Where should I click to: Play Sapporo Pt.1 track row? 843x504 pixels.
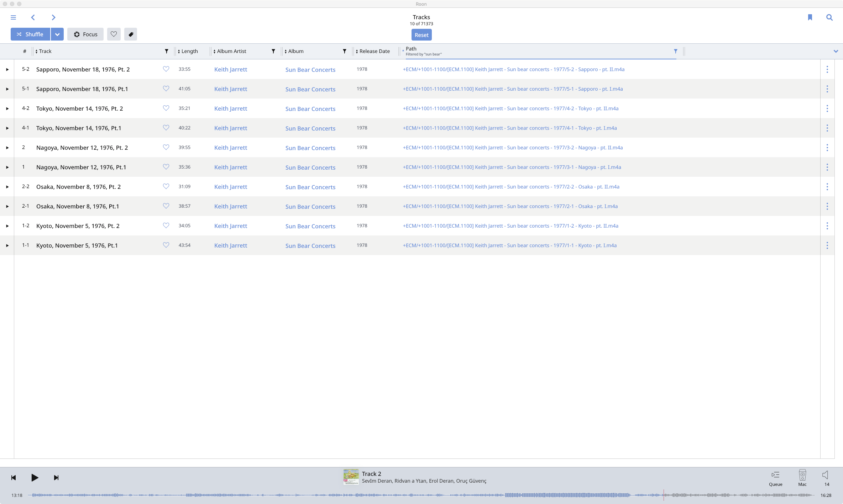(x=7, y=89)
